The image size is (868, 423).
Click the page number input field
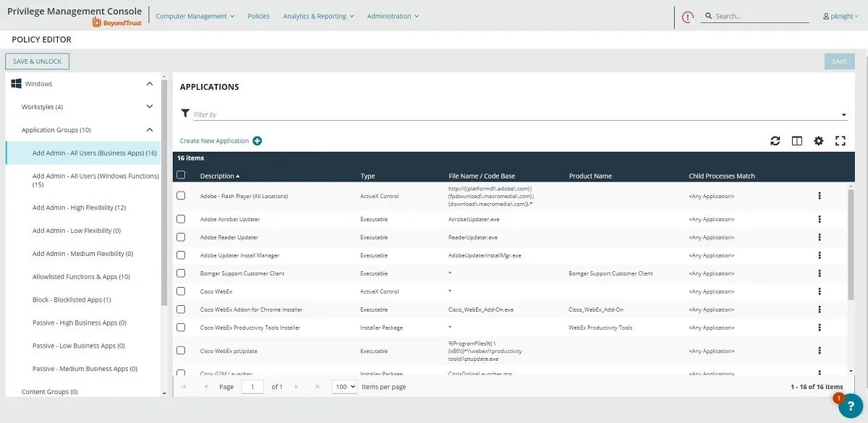tap(252, 387)
